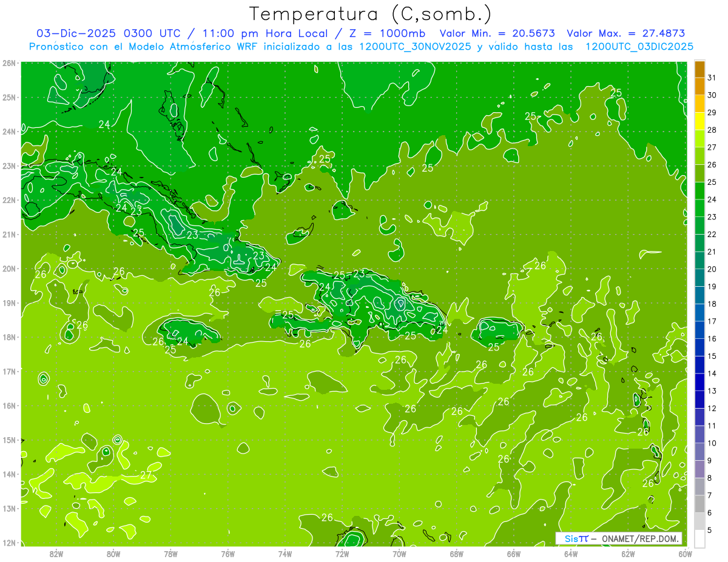Click the color bar label '10'

[712, 443]
